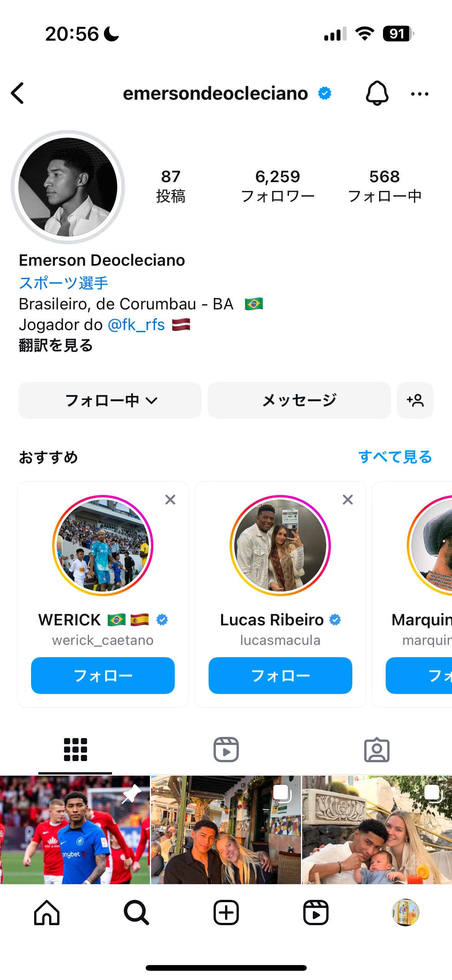Open the three-dot more options menu
This screenshot has height=980, width=452.
point(419,94)
